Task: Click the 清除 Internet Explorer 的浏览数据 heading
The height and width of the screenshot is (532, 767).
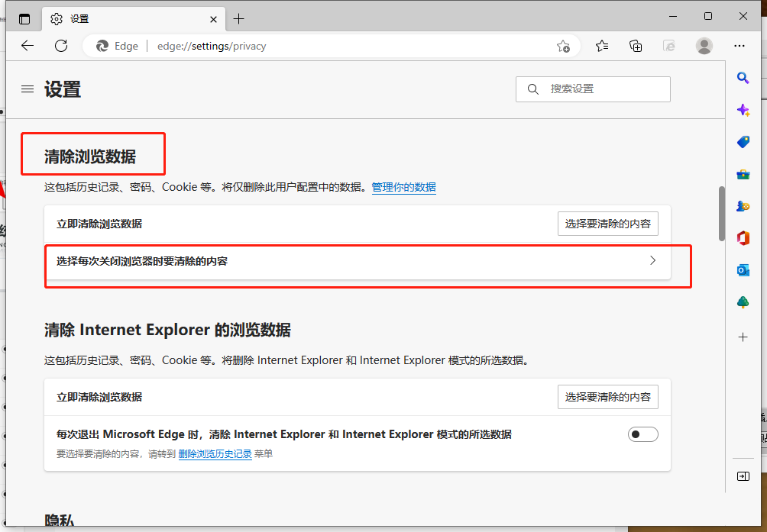Action: [x=167, y=330]
